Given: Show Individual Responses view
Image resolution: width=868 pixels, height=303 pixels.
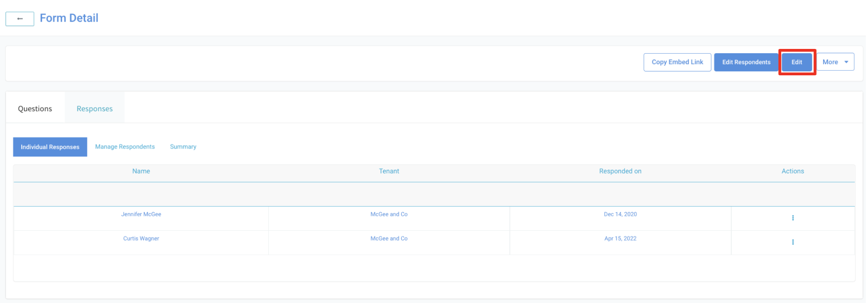Looking at the screenshot, I should [x=50, y=147].
